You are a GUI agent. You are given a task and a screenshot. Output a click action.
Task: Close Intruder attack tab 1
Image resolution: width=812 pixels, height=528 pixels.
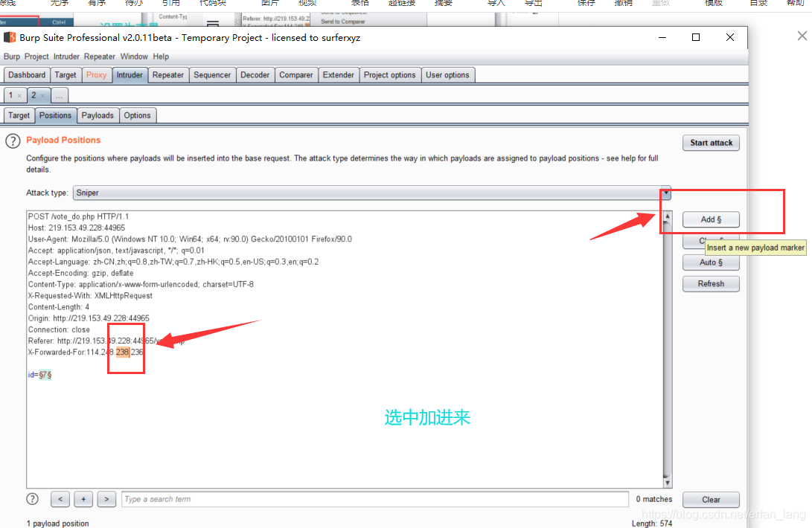tap(19, 96)
